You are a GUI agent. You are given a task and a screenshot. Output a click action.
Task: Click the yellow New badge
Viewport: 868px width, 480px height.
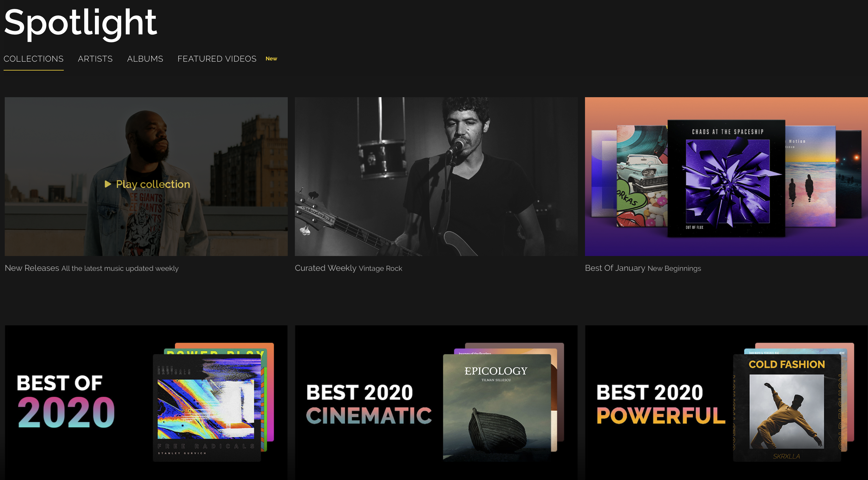coord(271,59)
